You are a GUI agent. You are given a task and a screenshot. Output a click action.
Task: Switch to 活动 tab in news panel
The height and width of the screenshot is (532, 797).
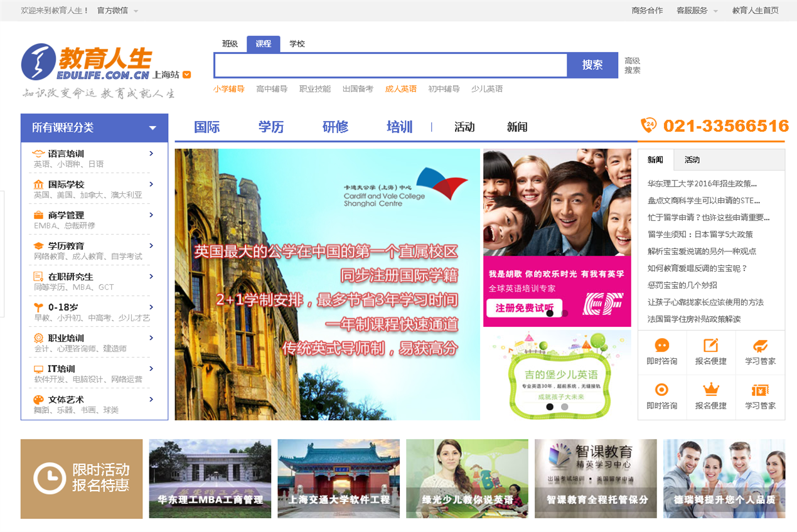point(692,160)
